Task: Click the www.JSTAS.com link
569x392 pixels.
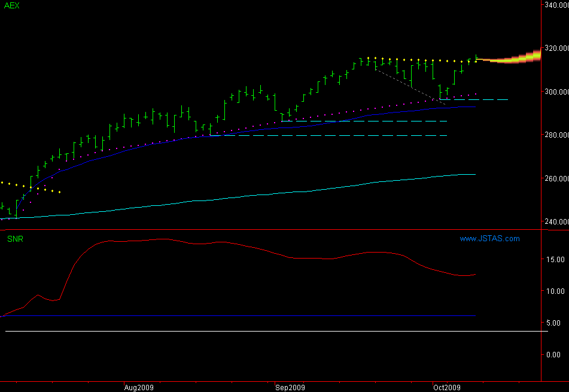Action: (x=489, y=239)
